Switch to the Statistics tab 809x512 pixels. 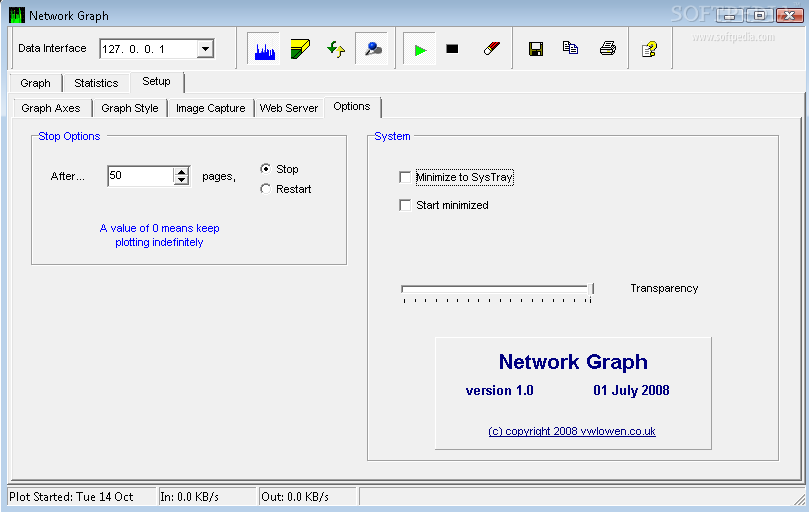point(96,83)
